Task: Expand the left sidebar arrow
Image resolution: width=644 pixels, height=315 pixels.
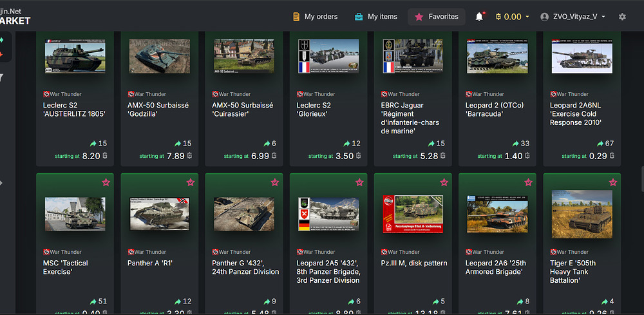Action: [x=1, y=183]
